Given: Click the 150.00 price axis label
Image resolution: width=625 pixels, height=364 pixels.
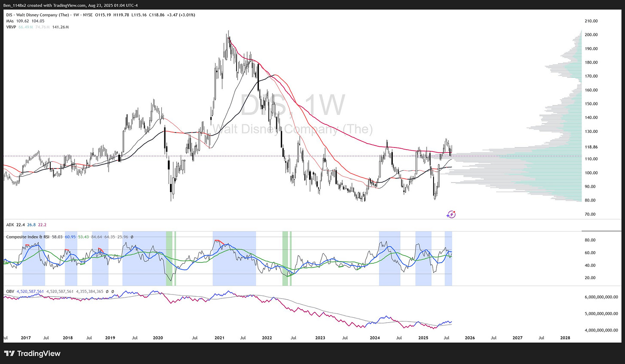Looking at the screenshot, I should pos(592,104).
